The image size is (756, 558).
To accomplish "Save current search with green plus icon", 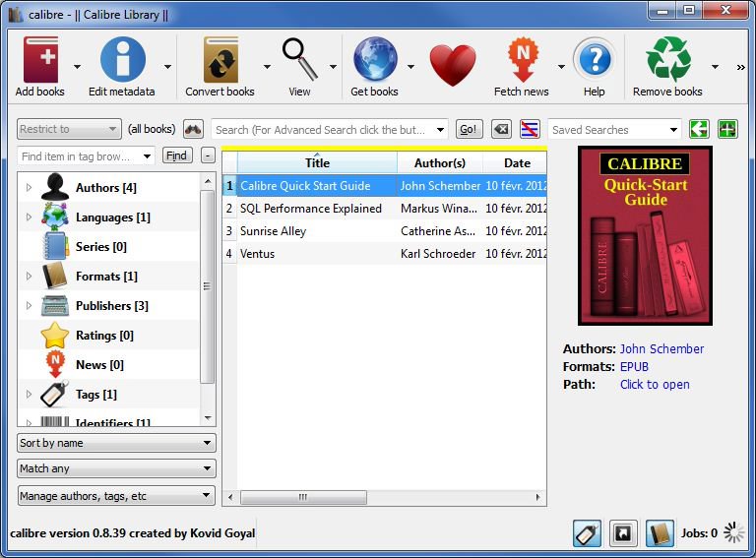I will coord(727,129).
